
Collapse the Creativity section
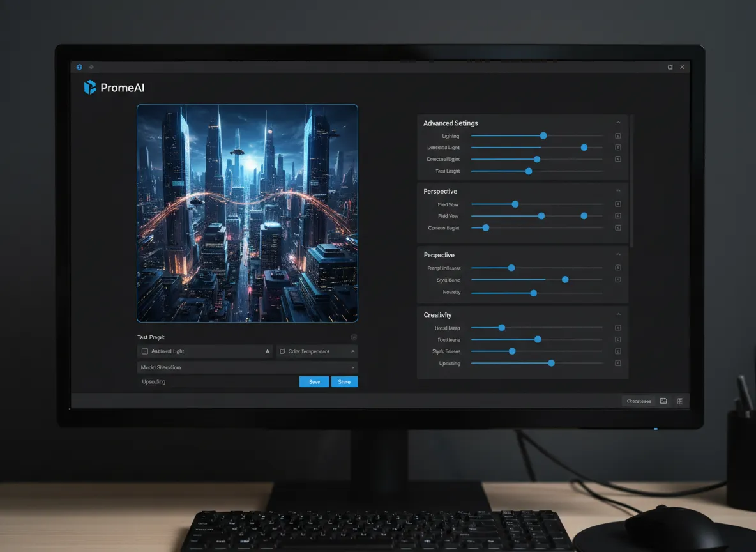pyautogui.click(x=618, y=314)
